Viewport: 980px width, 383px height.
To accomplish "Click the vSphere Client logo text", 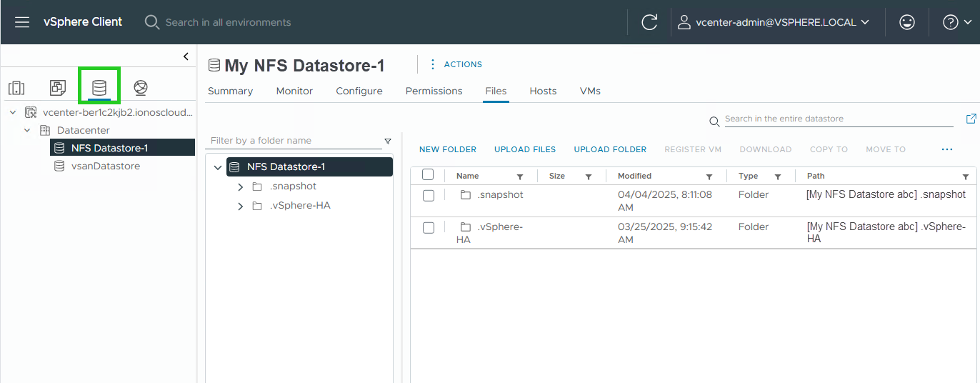I will coord(83,21).
